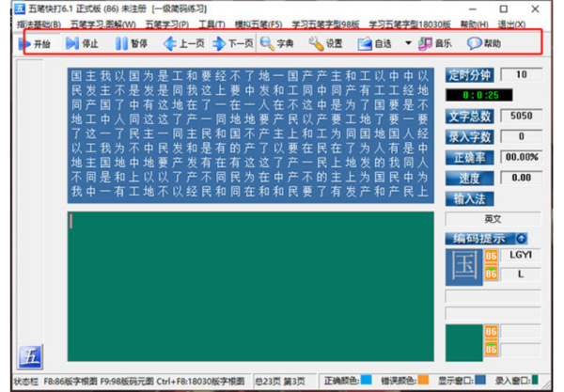This screenshot has height=392, width=564.
Task: Click the lower orange 86 tag beside L
Action: point(491,274)
